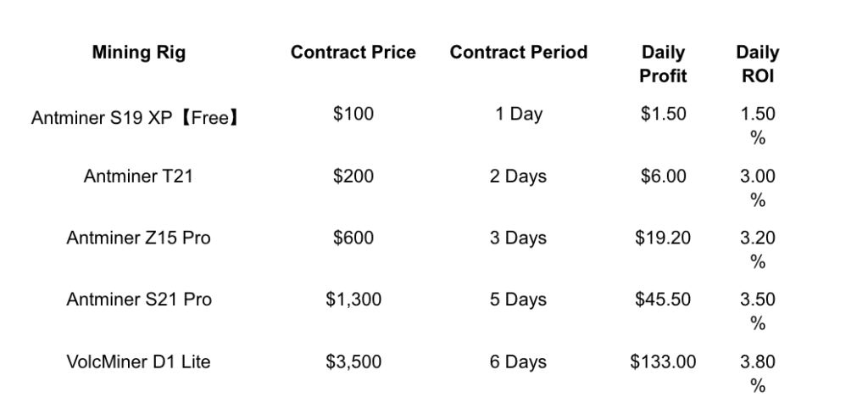
Task: Click the Contract Price column header
Action: pos(353,53)
